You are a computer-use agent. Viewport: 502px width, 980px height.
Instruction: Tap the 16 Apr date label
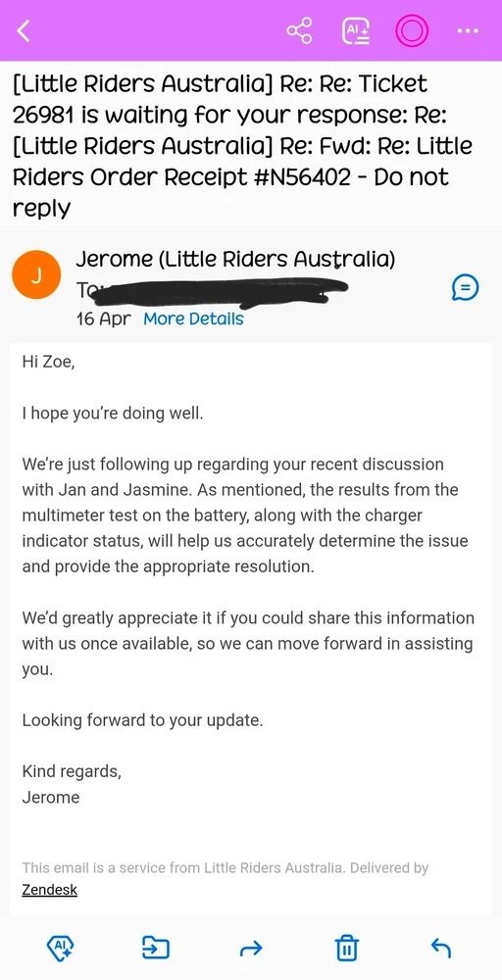(x=104, y=318)
